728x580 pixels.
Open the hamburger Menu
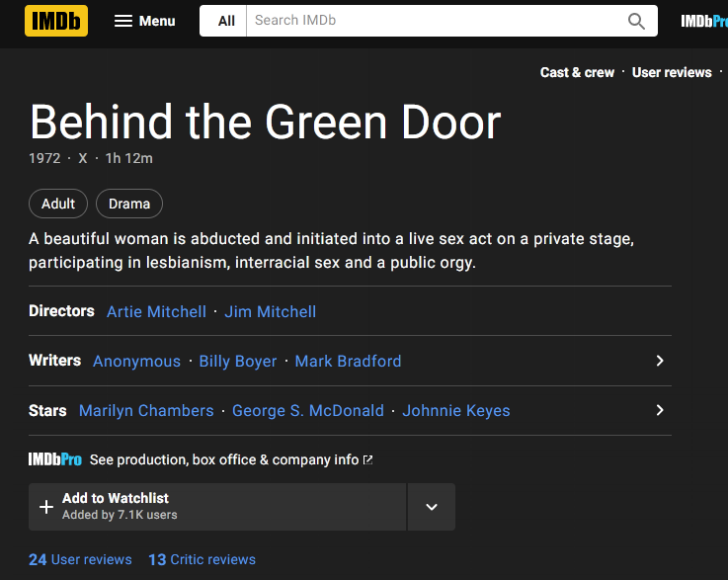(x=145, y=21)
